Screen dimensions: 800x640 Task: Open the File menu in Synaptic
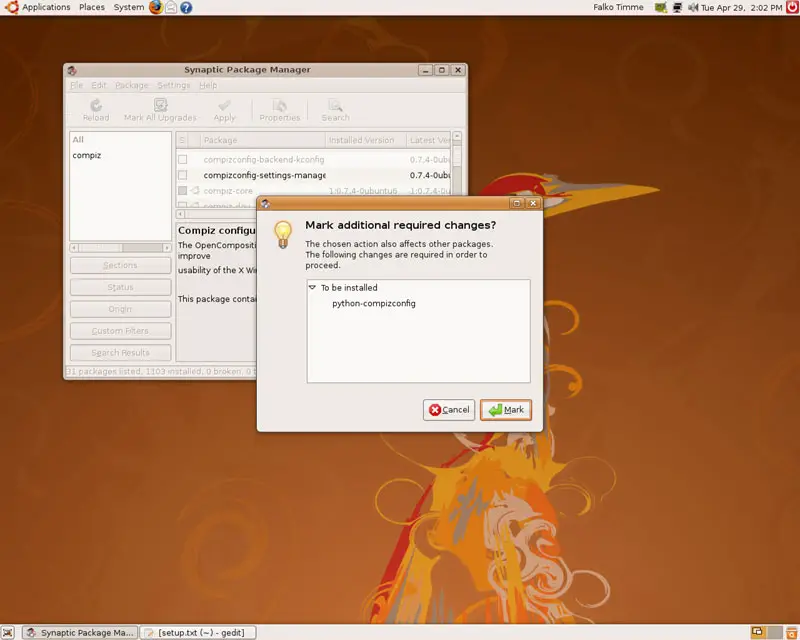(x=77, y=85)
